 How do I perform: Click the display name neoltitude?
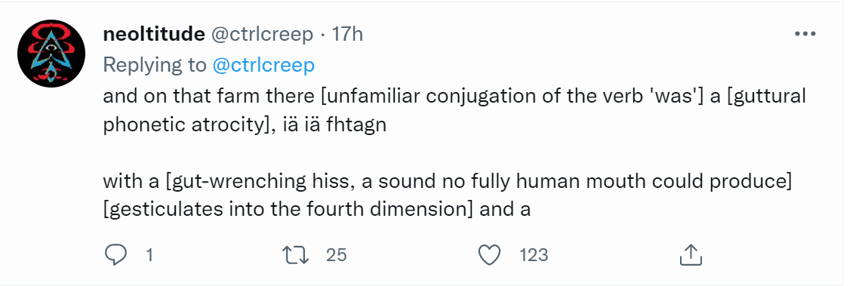(x=154, y=35)
